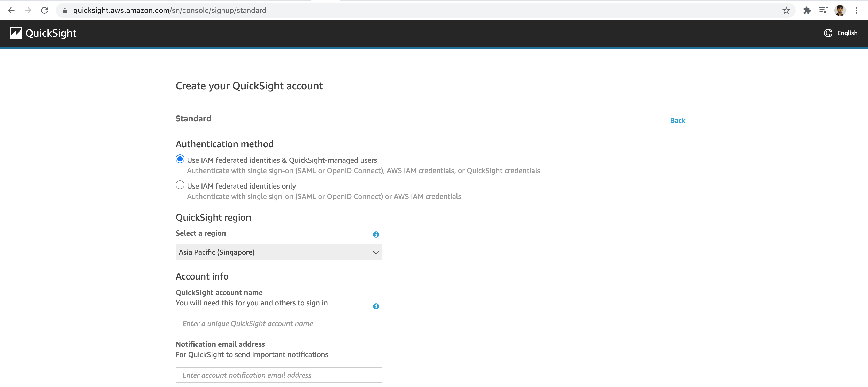
Task: Click the notification email address input field
Action: click(279, 375)
